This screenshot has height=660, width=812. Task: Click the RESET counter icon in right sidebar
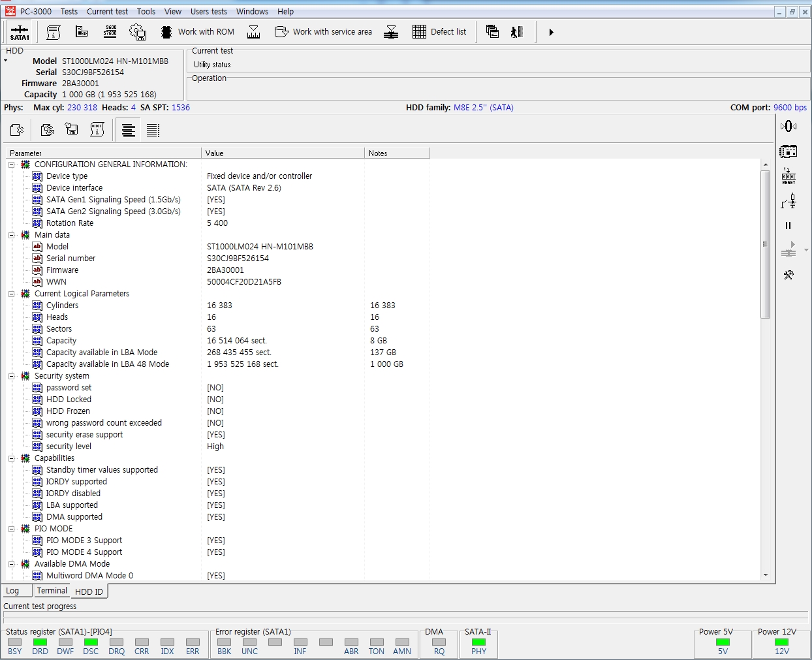coord(789,176)
